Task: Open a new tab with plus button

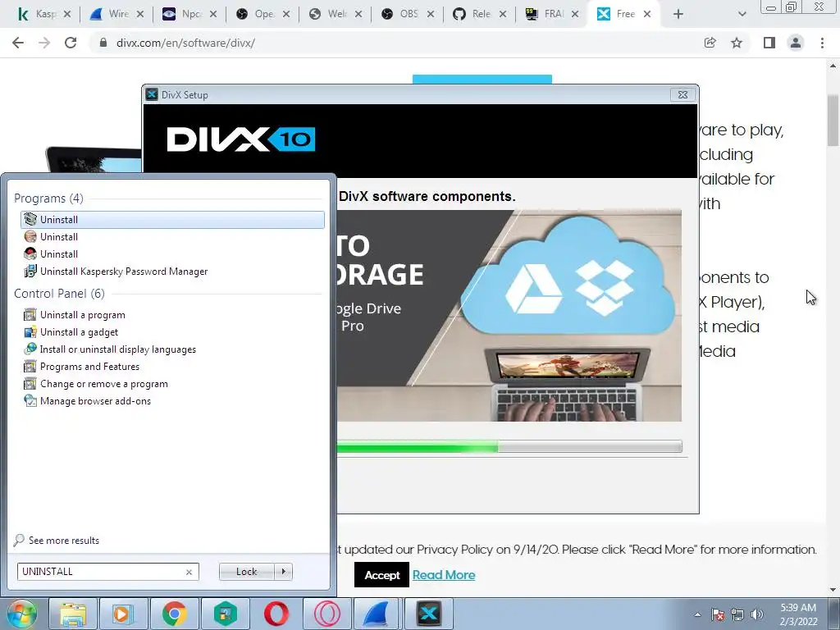Action: (678, 15)
